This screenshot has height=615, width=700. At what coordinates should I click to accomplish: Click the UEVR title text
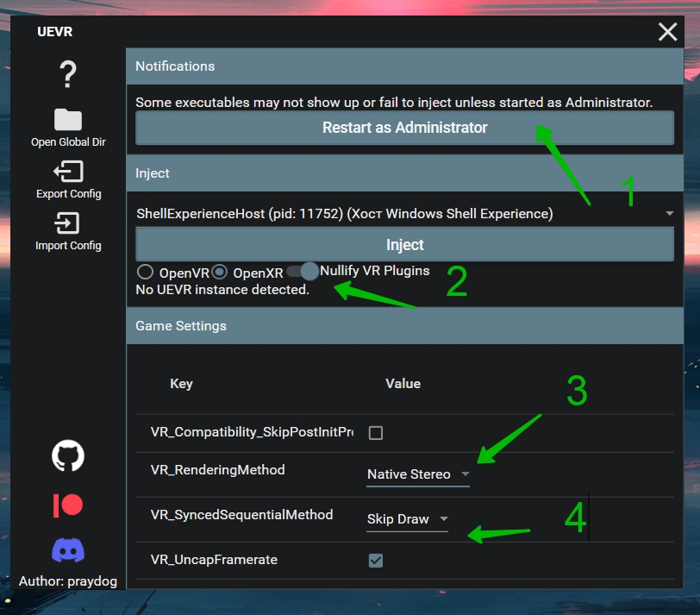(x=55, y=32)
